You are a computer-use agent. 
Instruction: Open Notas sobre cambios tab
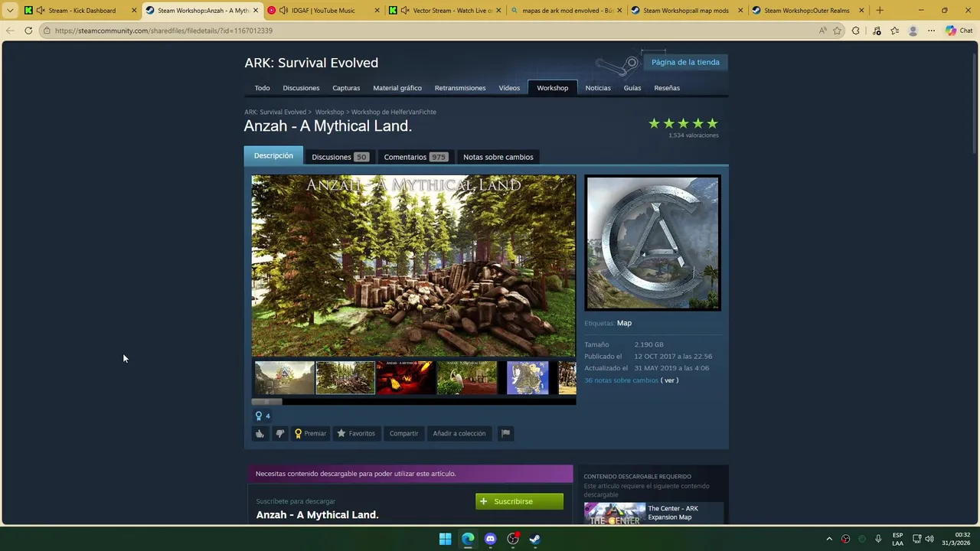click(x=498, y=157)
